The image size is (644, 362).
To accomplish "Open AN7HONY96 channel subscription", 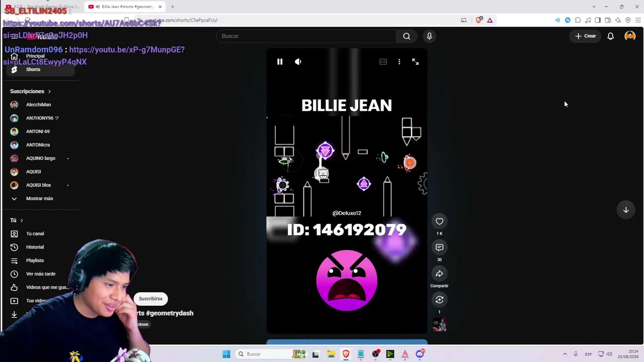I will point(40,118).
